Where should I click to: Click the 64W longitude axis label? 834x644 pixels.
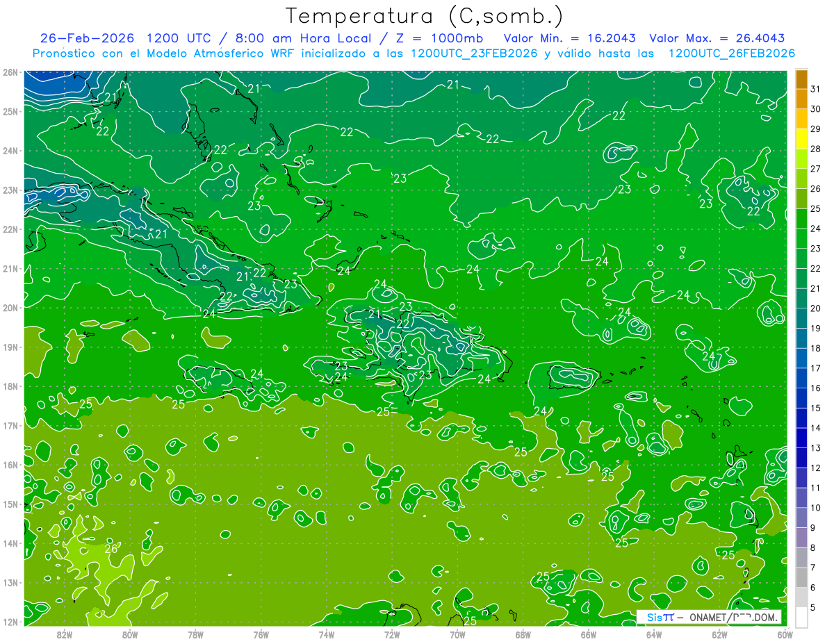[653, 634]
